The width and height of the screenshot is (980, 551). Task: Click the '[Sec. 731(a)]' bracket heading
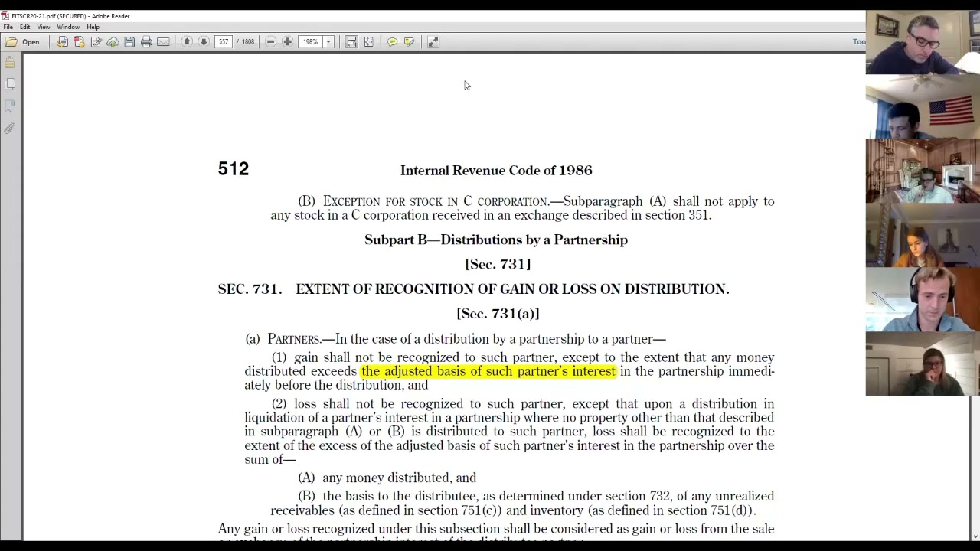498,314
